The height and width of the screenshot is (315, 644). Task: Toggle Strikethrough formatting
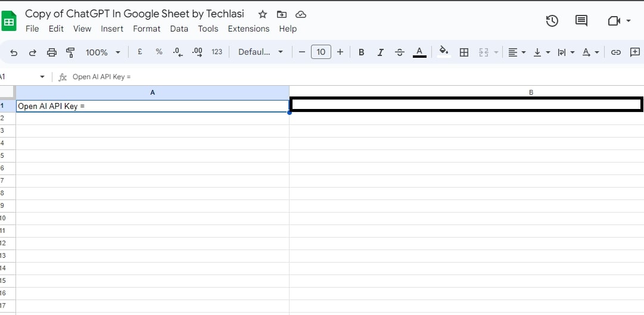click(x=400, y=52)
